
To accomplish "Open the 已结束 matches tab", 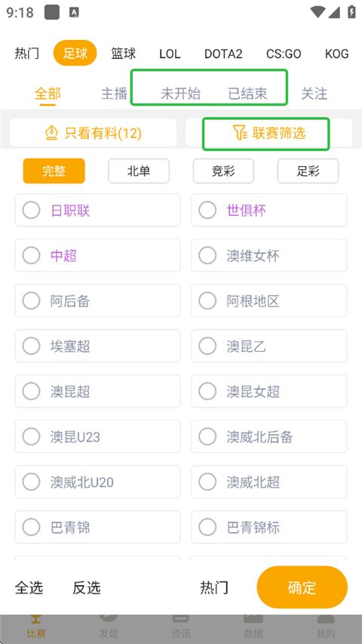I will [247, 94].
